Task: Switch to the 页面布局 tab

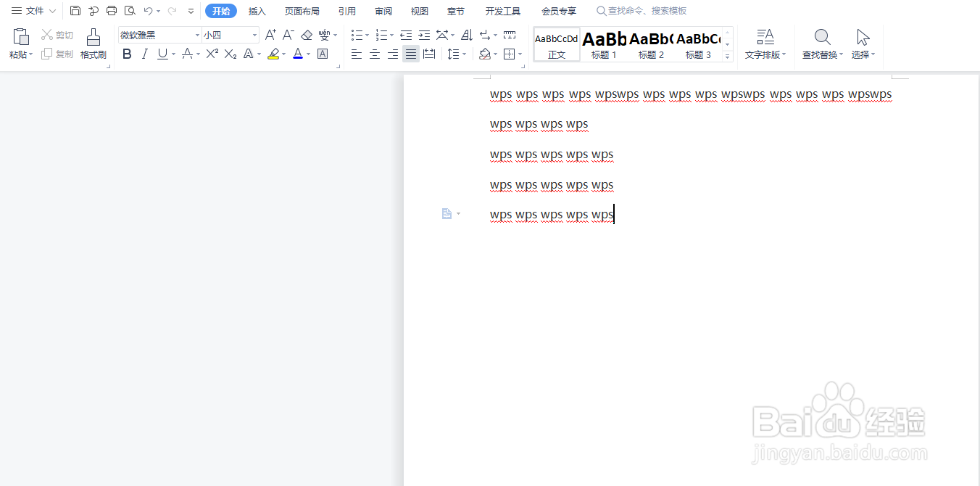Action: [302, 11]
